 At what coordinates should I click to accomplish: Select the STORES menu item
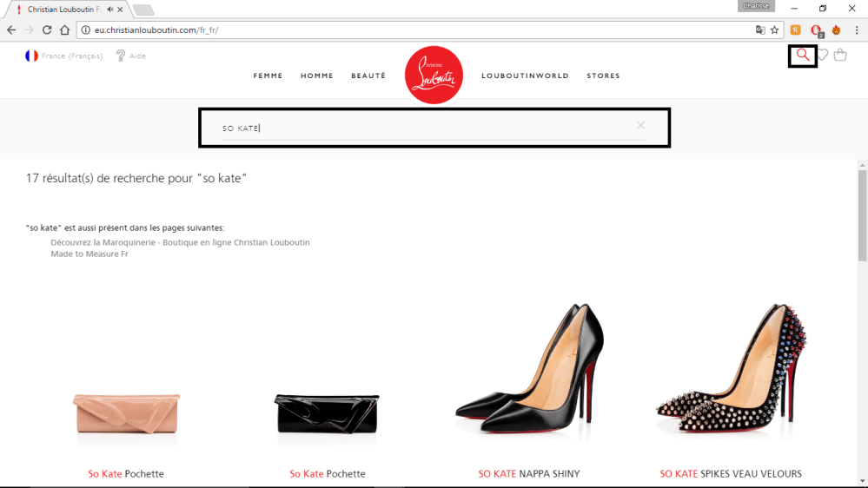pyautogui.click(x=603, y=76)
